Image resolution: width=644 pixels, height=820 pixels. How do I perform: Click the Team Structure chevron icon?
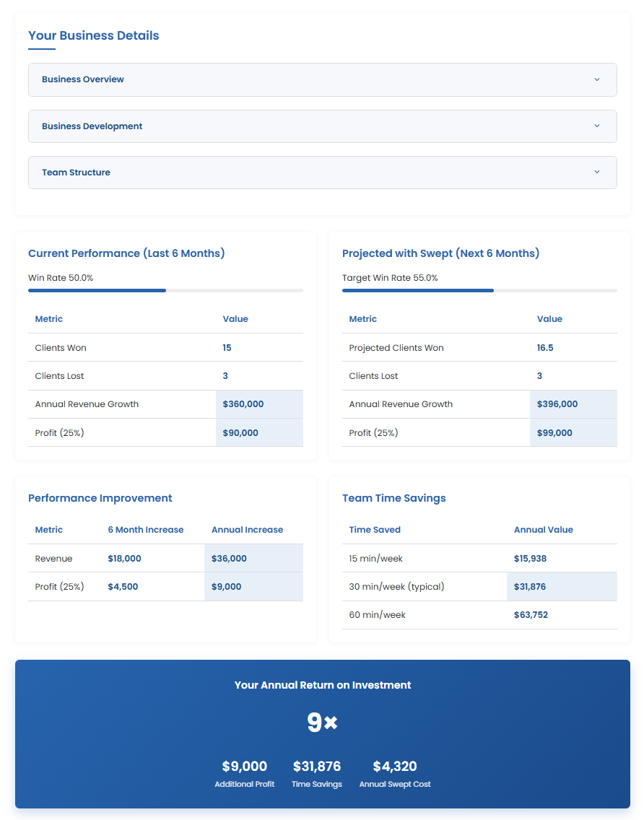(x=597, y=173)
